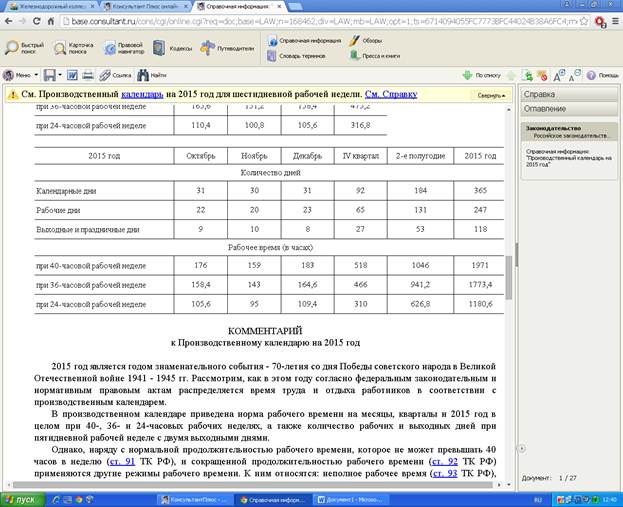Screen dimensions: 623x507
Task: Collapse notice with Свернуть
Action: point(491,95)
